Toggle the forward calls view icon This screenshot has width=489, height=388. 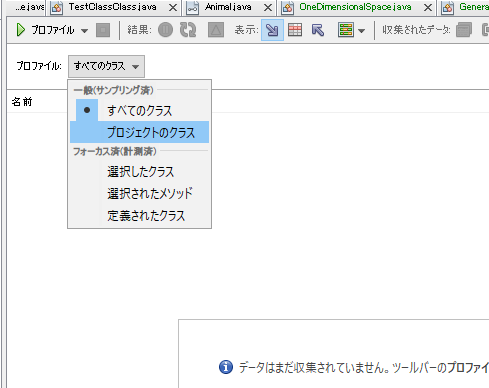point(272,30)
